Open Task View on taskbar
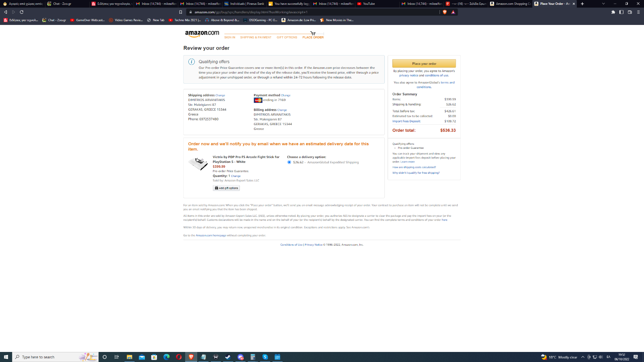Screen dimensions: 644x362 point(117,357)
